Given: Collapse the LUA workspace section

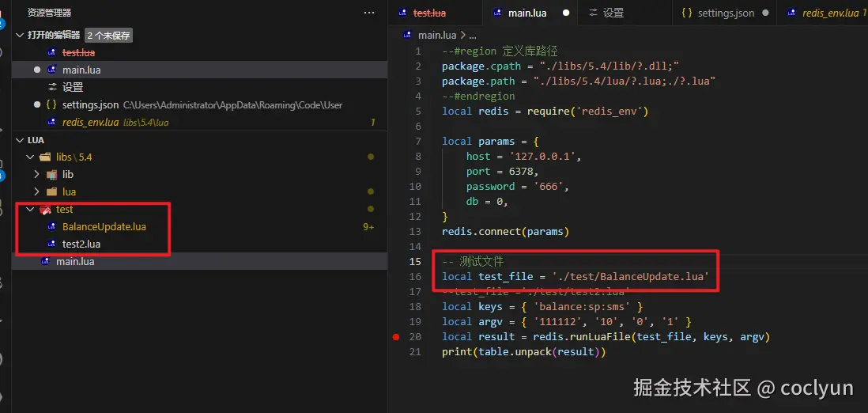Looking at the screenshot, I should (x=20, y=140).
